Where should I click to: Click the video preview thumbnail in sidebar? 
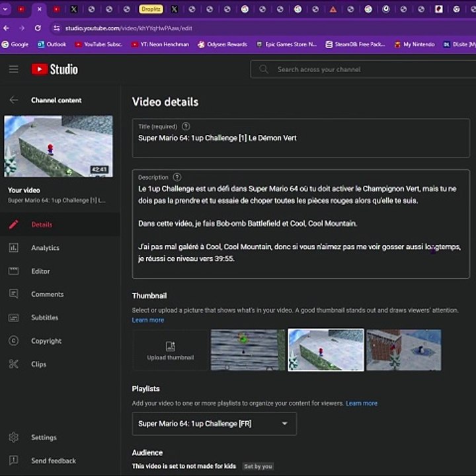58,146
